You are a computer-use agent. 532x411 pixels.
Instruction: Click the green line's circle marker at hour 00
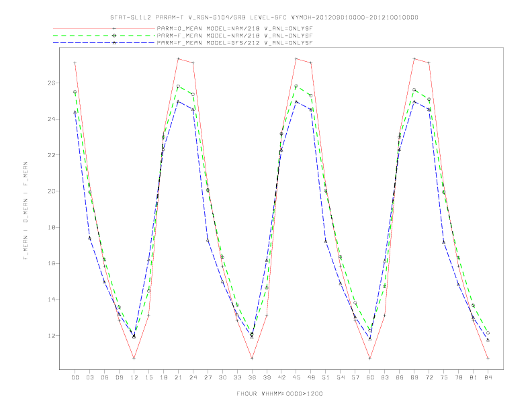tap(75, 92)
